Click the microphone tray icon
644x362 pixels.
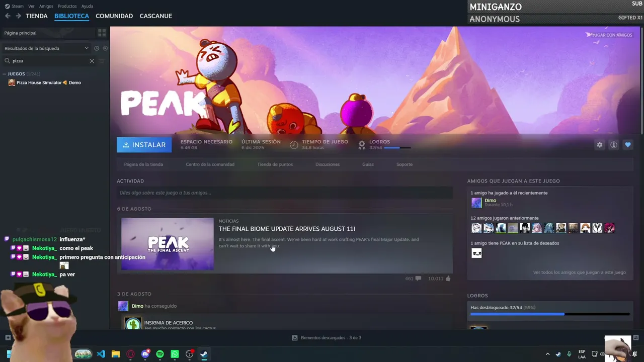pos(569,354)
